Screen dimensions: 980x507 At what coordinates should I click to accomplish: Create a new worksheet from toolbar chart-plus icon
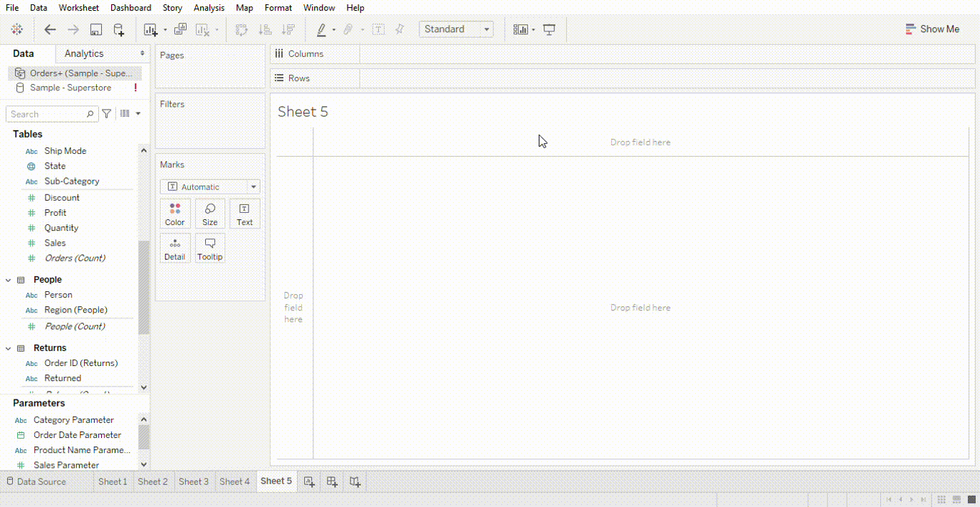point(150,29)
